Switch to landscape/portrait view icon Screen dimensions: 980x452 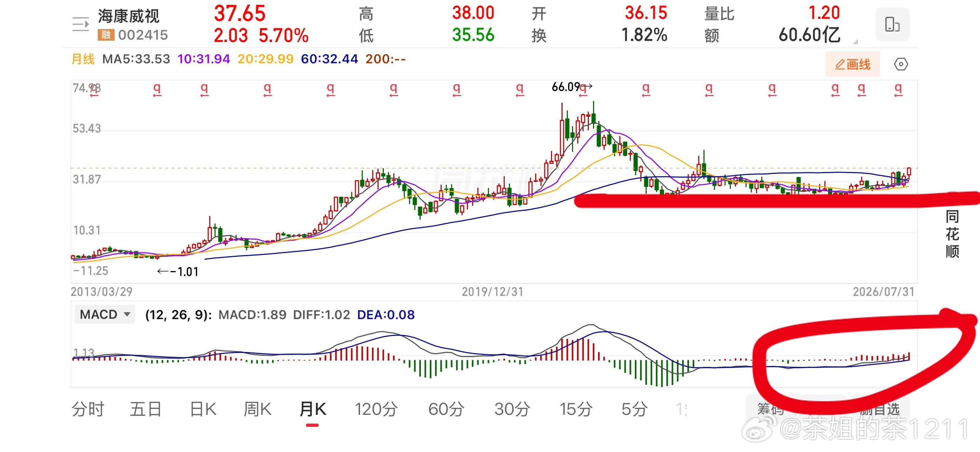coord(892,24)
